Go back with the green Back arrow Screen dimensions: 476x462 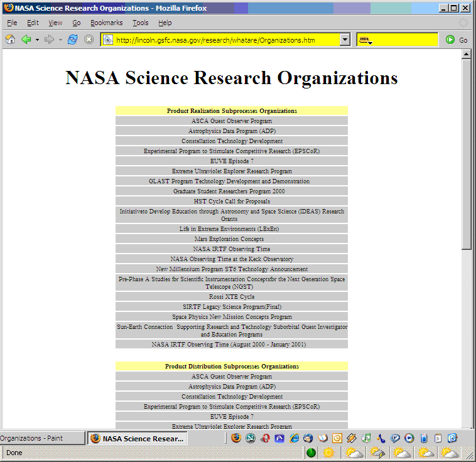[26, 40]
